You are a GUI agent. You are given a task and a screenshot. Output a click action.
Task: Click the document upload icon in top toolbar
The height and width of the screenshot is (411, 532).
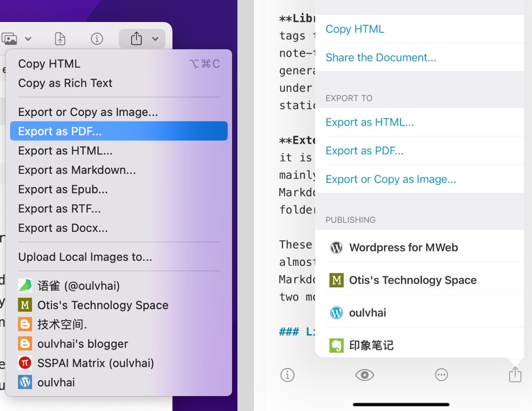tap(60, 39)
